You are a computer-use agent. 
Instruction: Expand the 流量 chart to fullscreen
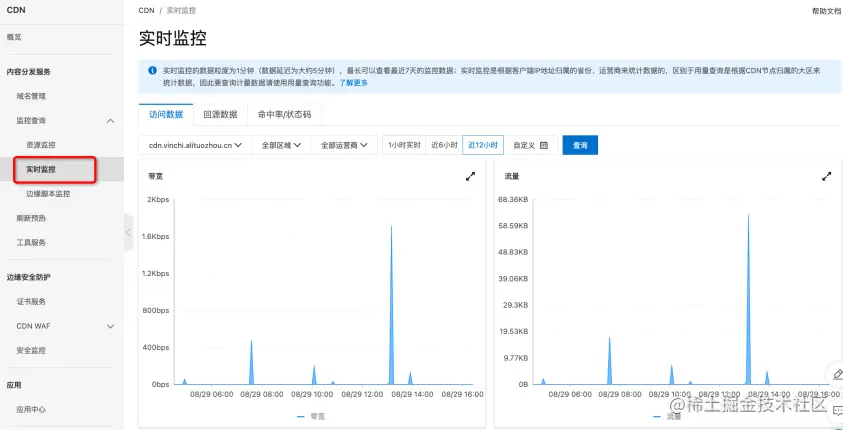[827, 176]
